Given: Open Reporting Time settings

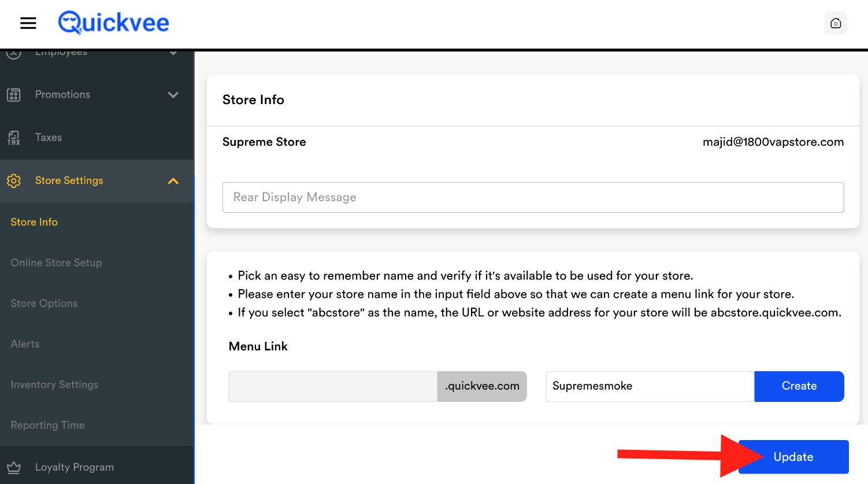Looking at the screenshot, I should pos(47,425).
